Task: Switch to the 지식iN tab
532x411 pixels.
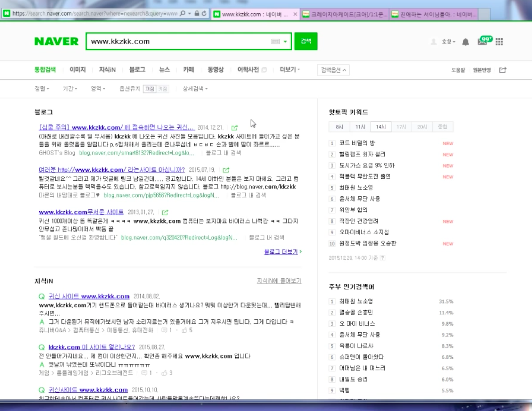Action: [107, 70]
